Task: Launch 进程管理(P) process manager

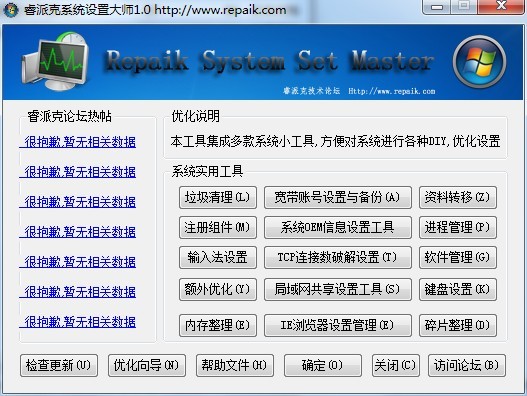Action: tap(458, 228)
